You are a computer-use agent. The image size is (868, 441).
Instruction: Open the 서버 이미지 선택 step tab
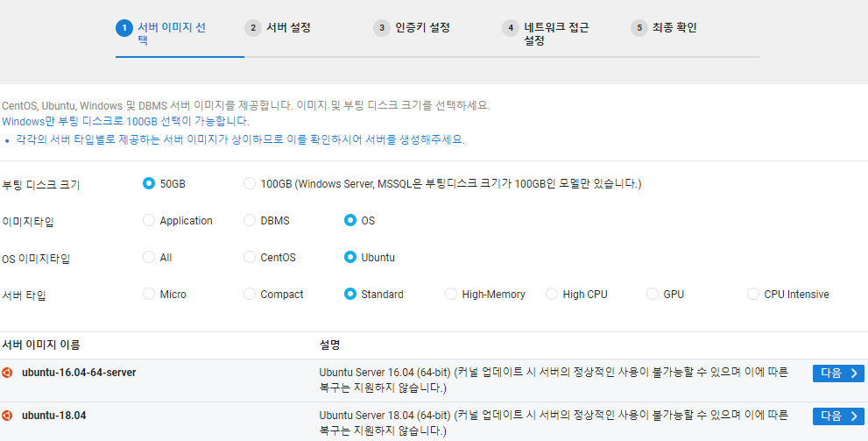(x=172, y=34)
